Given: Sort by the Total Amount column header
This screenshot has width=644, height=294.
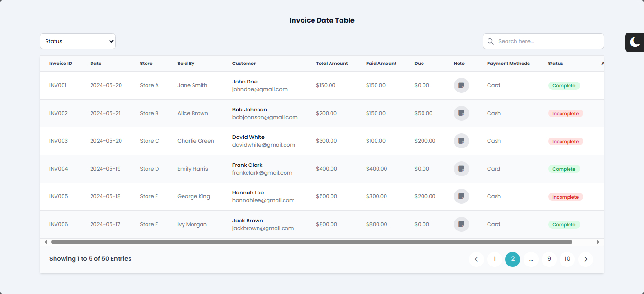Looking at the screenshot, I should click(331, 63).
